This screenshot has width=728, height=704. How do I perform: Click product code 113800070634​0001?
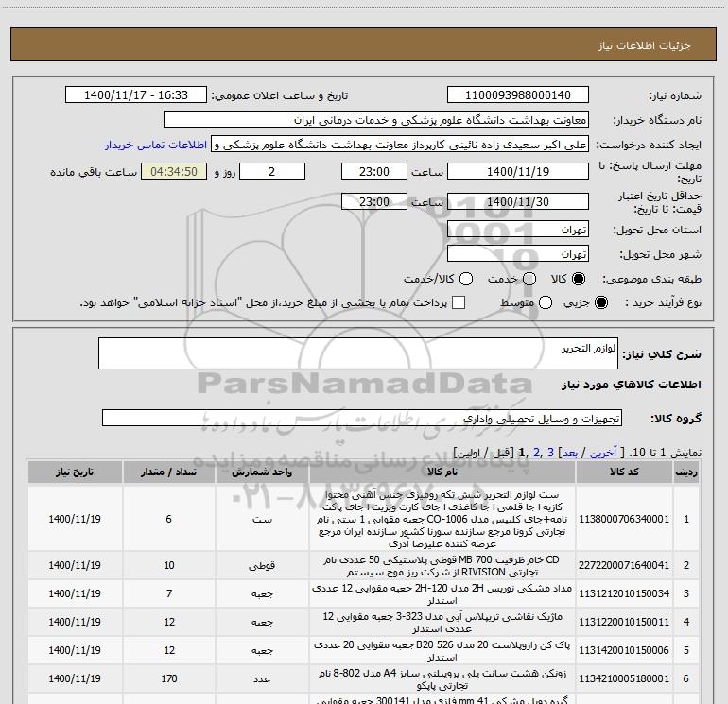click(624, 519)
